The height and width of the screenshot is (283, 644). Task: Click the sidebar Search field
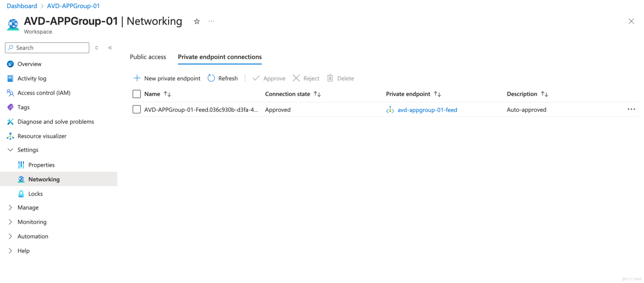tap(47, 48)
